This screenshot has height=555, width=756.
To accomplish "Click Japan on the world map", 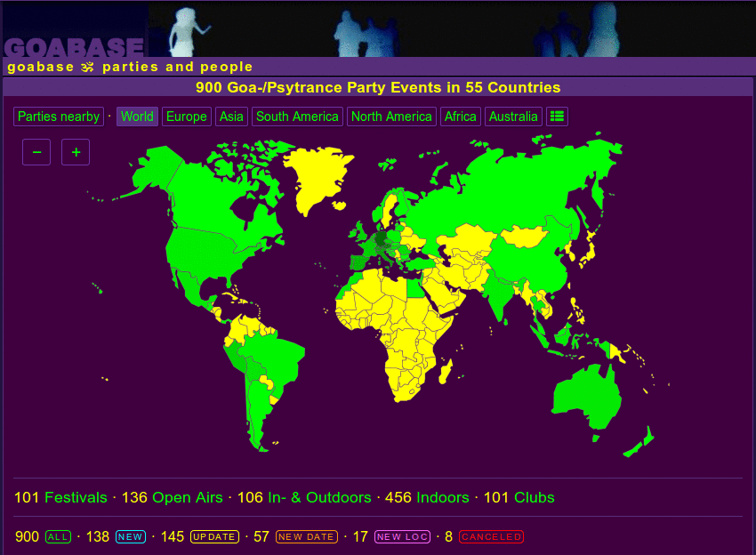I will point(589,251).
